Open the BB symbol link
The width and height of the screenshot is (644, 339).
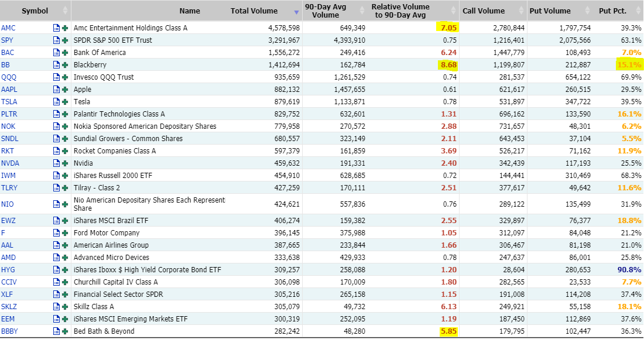pos(5,65)
